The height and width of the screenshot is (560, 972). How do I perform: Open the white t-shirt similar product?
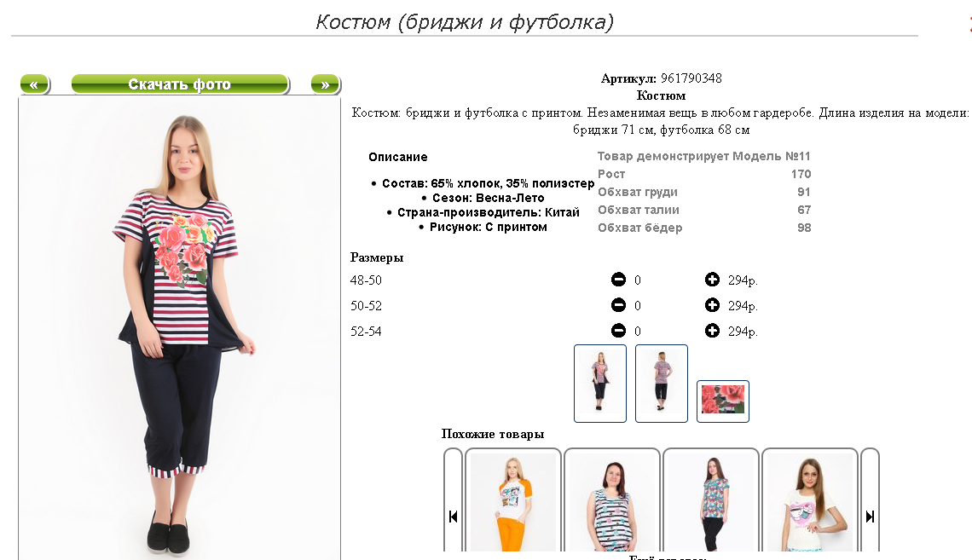810,500
